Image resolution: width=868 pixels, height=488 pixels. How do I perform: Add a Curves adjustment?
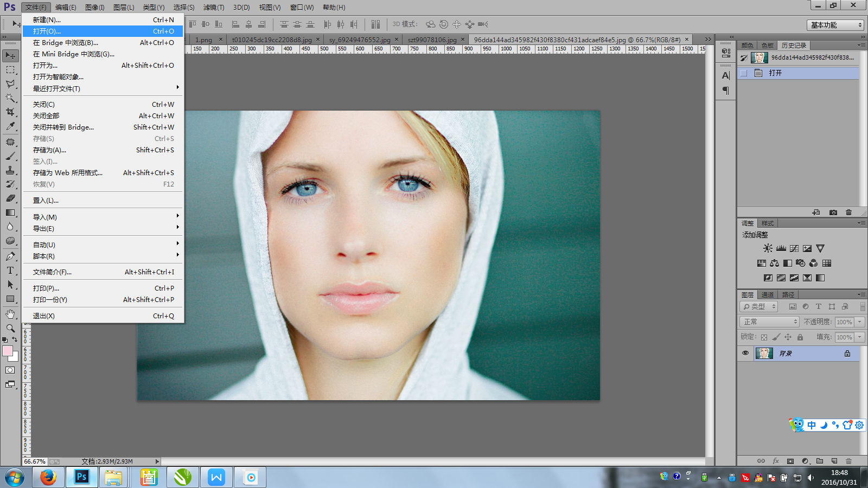794,248
